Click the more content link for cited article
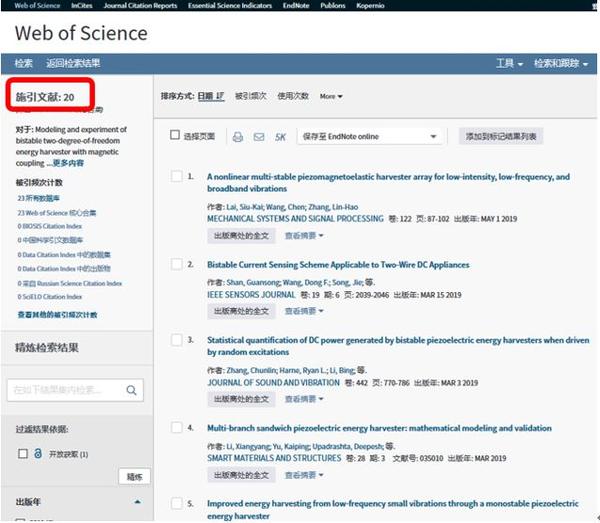 (68, 163)
